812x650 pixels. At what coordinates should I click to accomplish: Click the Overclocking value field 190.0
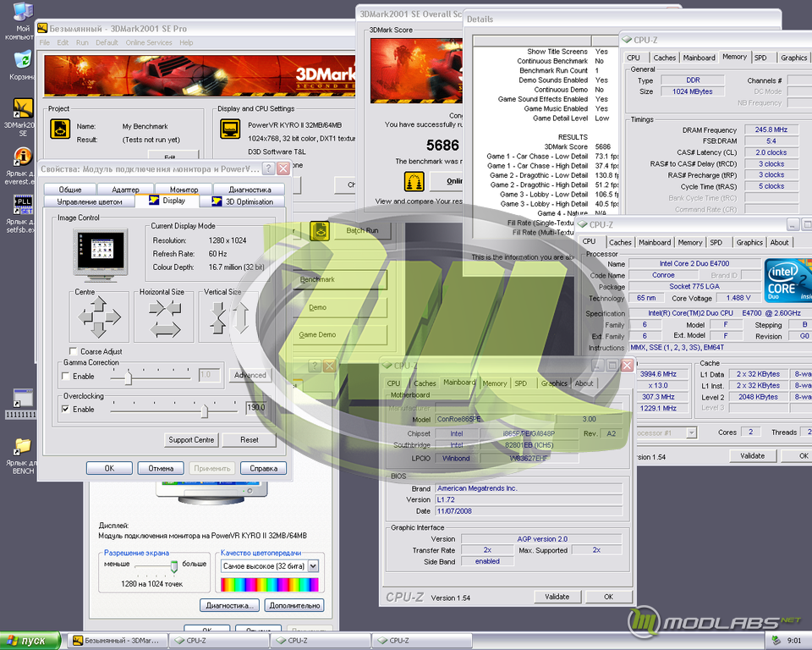coord(257,407)
